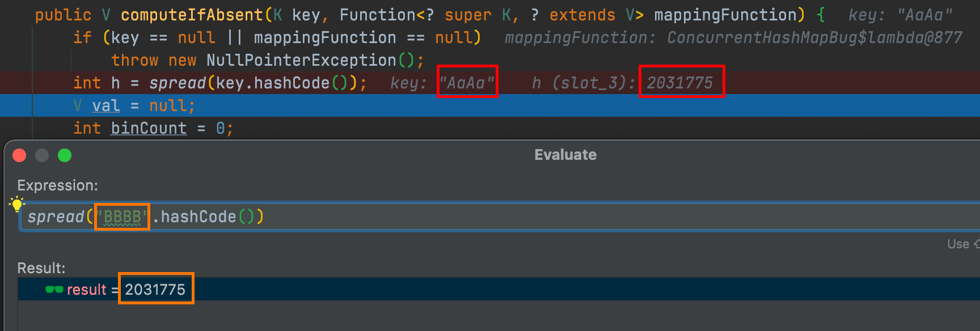Screen dimensions: 980x331
Task: Click NullPointerException in the throw statement
Action: (x=301, y=61)
